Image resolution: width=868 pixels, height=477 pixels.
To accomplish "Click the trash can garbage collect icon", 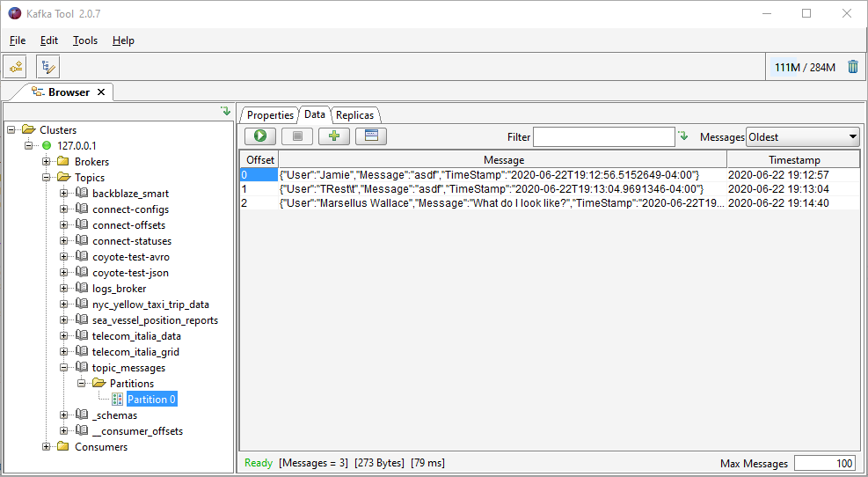I will click(853, 67).
